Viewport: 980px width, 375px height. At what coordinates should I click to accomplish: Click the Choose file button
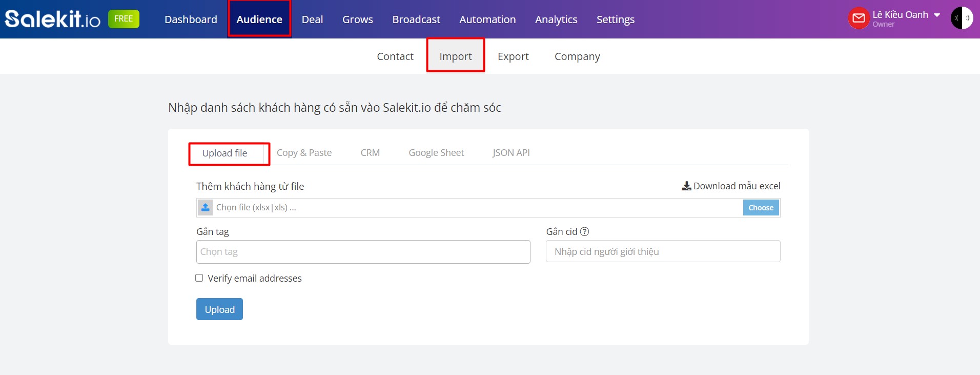(761, 208)
